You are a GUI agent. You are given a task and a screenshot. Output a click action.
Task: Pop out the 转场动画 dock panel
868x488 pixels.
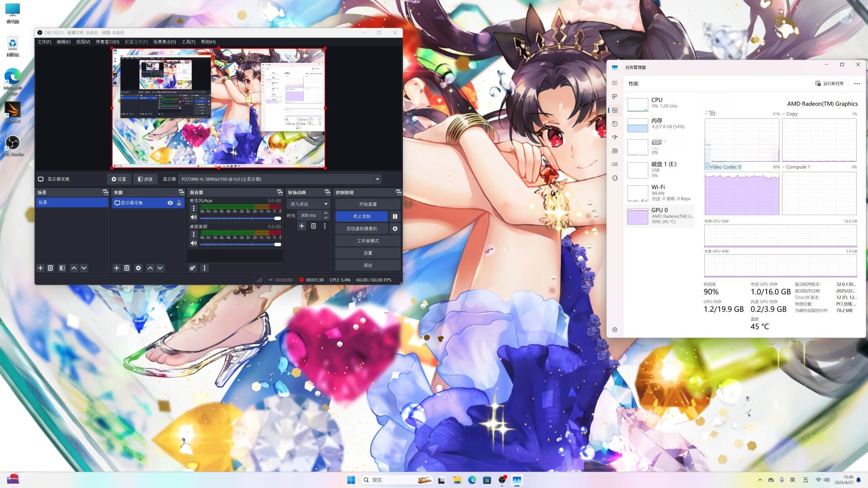327,192
